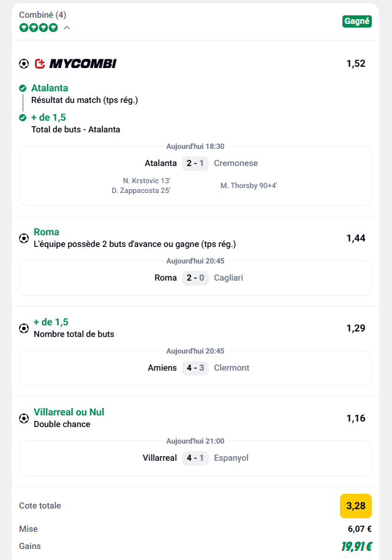Click the Combiné (4) header label

point(42,14)
